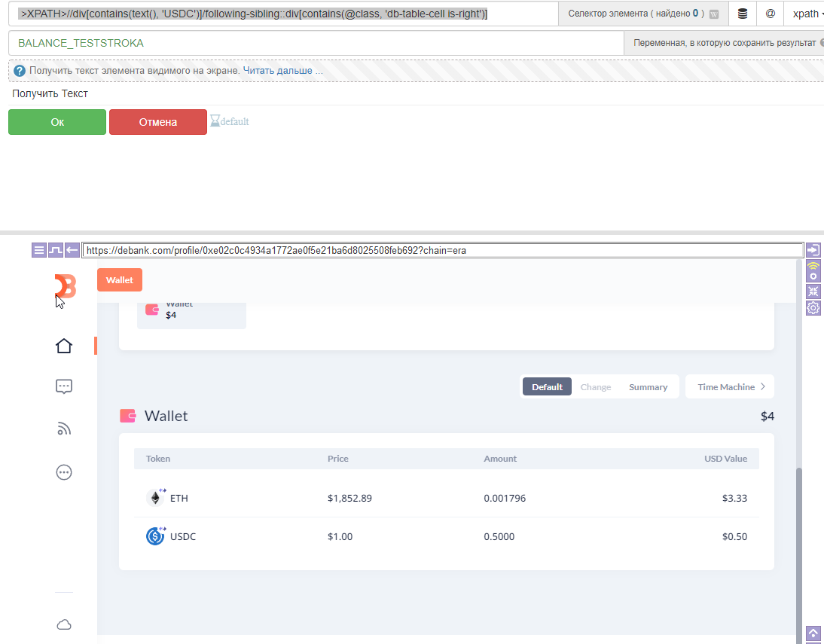The image size is (824, 644).
Task: Open the feed RSS sidebar icon
Action: (x=64, y=429)
